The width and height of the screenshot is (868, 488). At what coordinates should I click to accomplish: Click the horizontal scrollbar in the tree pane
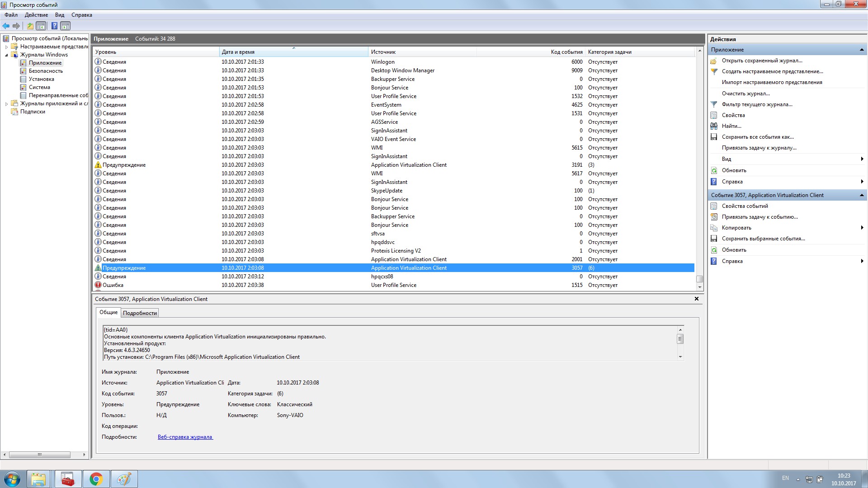tap(40, 455)
